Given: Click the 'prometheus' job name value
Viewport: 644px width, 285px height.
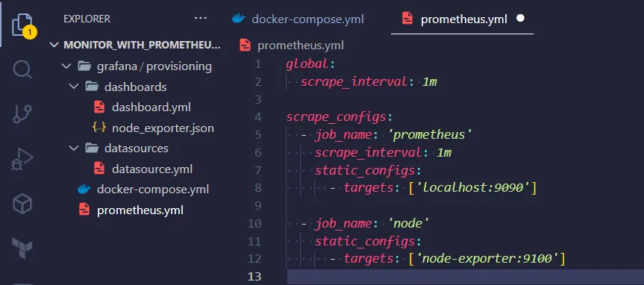Looking at the screenshot, I should click(429, 135).
